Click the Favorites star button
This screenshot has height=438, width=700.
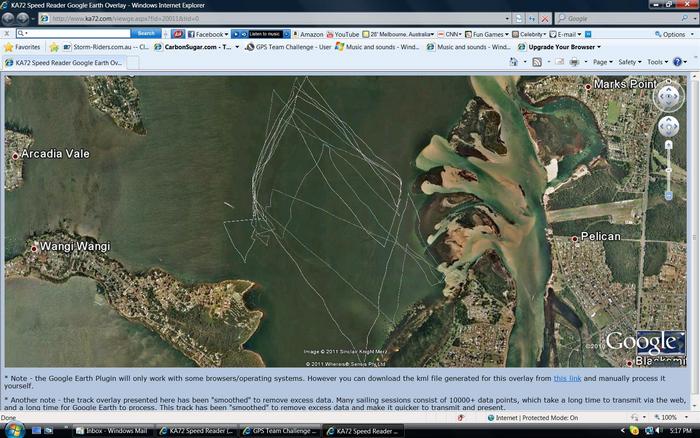point(23,47)
